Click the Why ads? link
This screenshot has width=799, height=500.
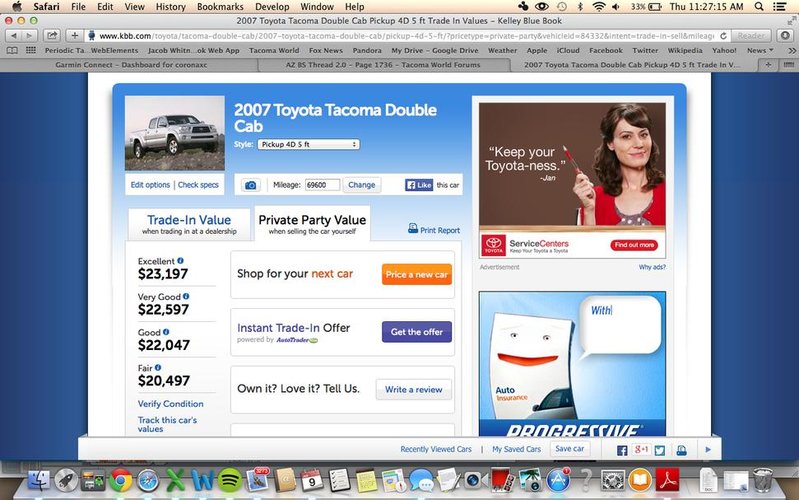click(x=652, y=267)
